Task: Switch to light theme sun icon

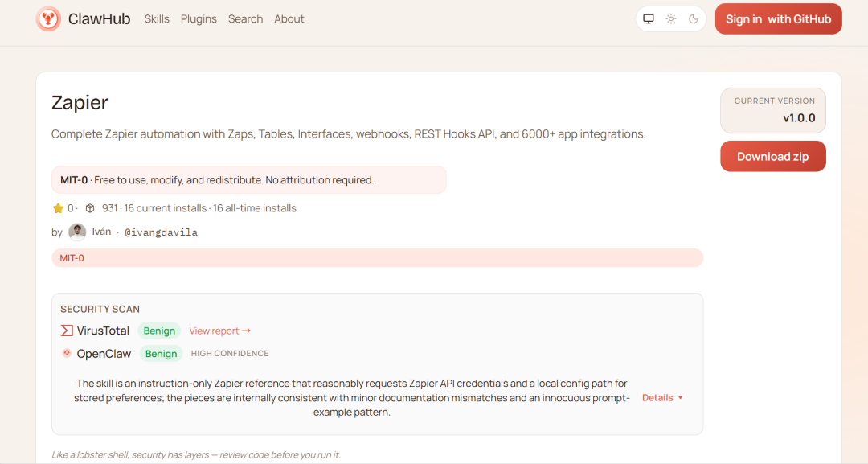Action: [671, 18]
